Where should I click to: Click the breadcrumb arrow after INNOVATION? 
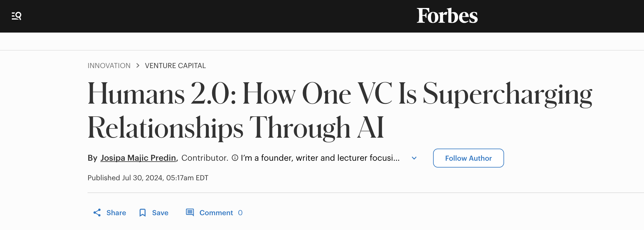138,65
